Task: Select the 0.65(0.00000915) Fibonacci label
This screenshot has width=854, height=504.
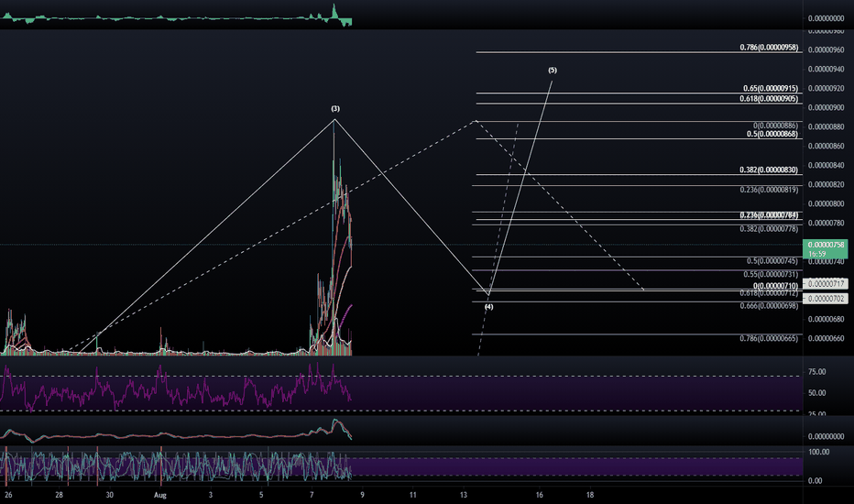Action: [770, 88]
